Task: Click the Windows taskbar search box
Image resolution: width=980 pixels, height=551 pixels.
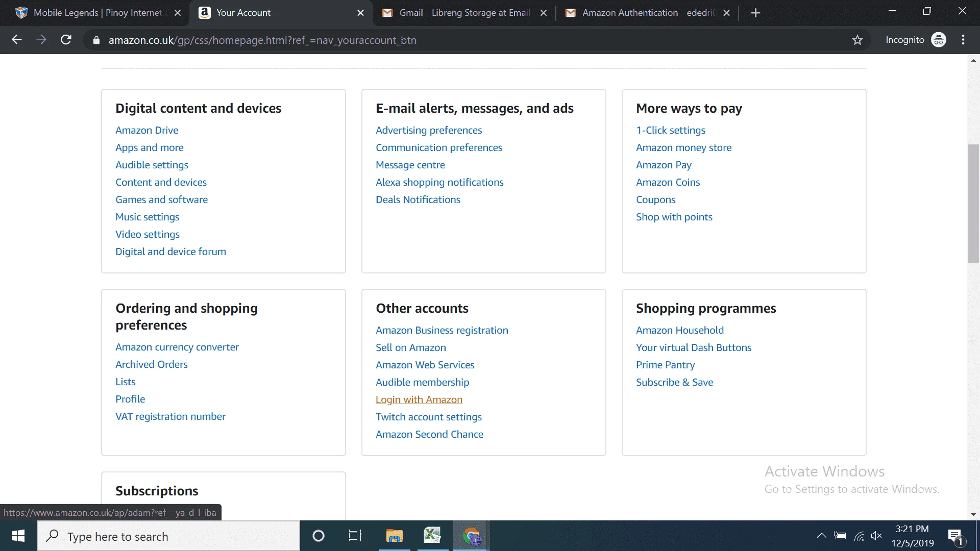Action: [x=168, y=536]
